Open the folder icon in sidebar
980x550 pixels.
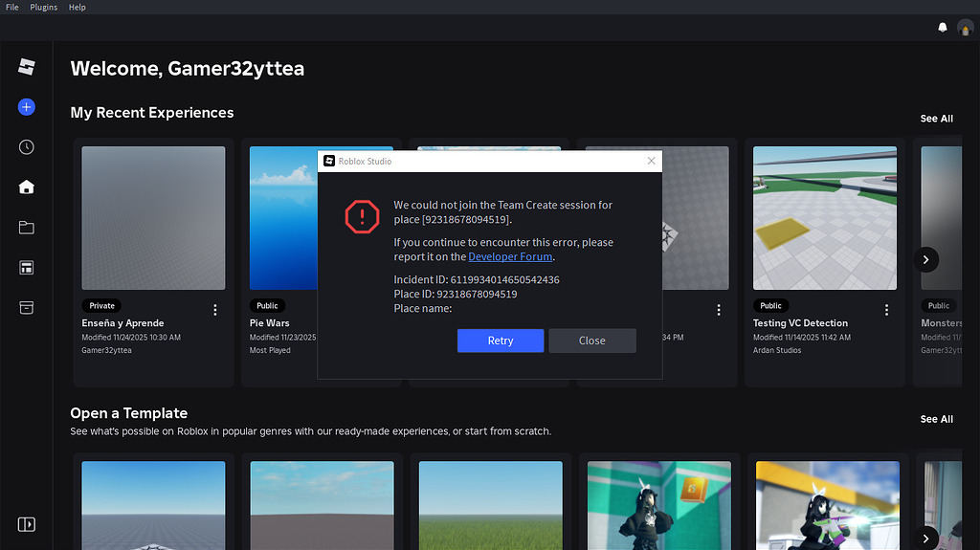(x=26, y=228)
